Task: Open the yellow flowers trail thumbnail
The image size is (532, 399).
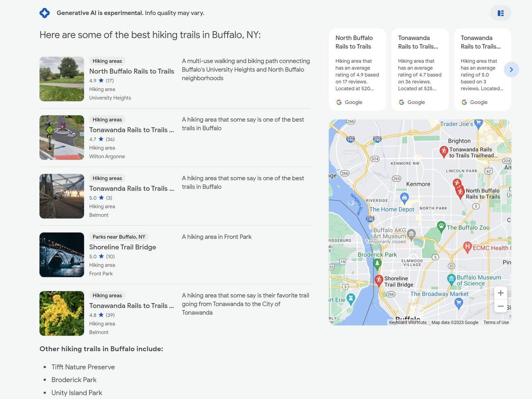Action: click(x=62, y=313)
